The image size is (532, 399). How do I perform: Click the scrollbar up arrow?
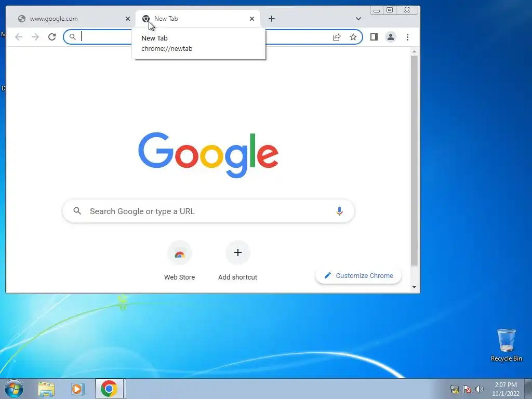point(414,52)
